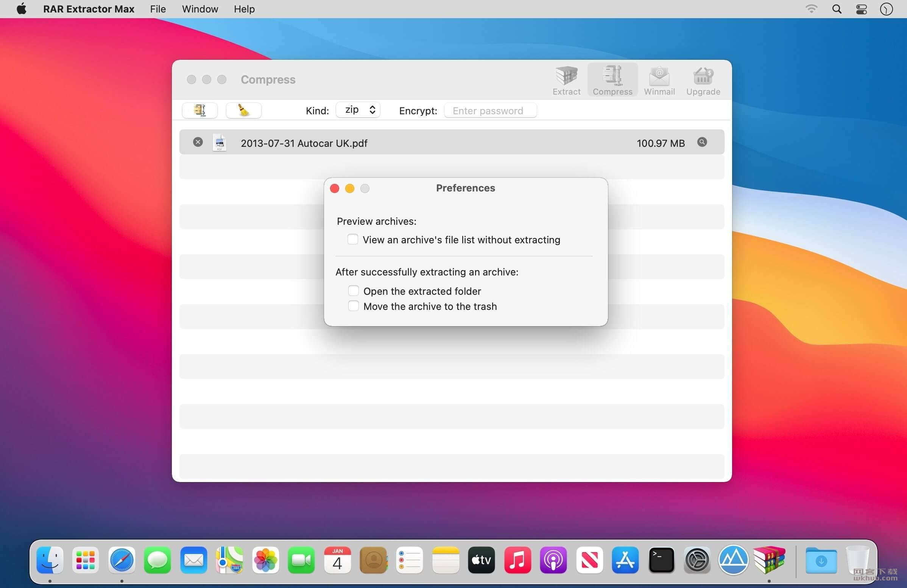Open Mail from the Dock
This screenshot has width=907, height=588.
tap(193, 560)
